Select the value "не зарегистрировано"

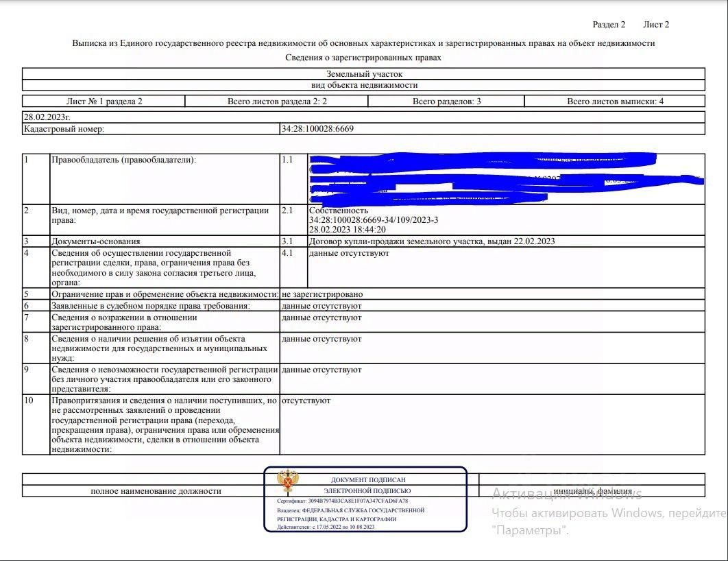tap(322, 294)
